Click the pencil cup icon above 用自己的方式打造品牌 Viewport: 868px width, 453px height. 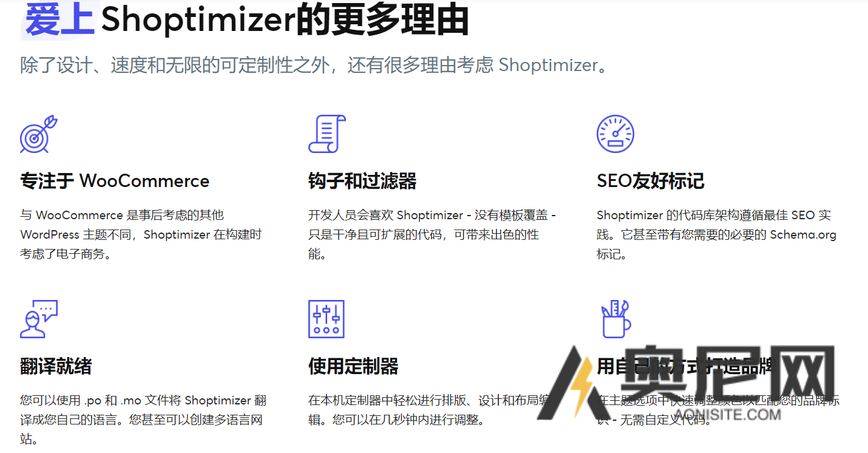click(615, 319)
